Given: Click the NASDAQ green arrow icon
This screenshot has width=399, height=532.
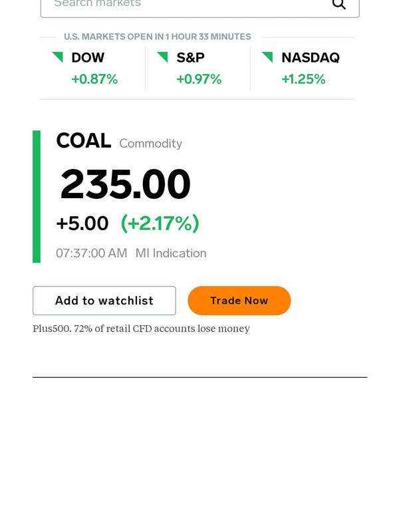Looking at the screenshot, I should [267, 57].
